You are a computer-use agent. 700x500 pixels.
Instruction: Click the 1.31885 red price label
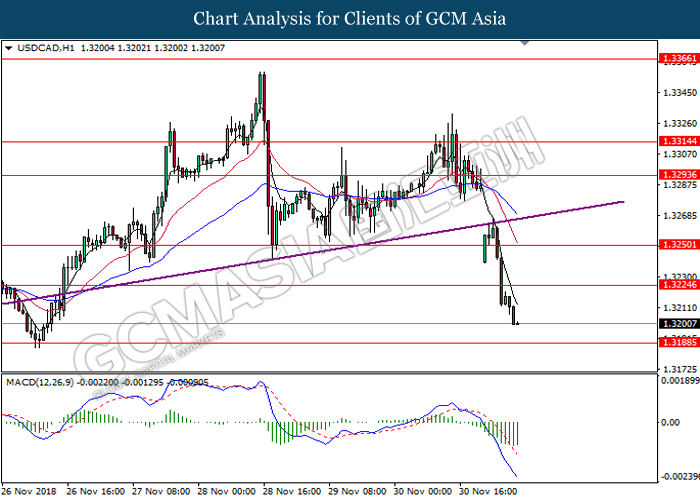(679, 342)
